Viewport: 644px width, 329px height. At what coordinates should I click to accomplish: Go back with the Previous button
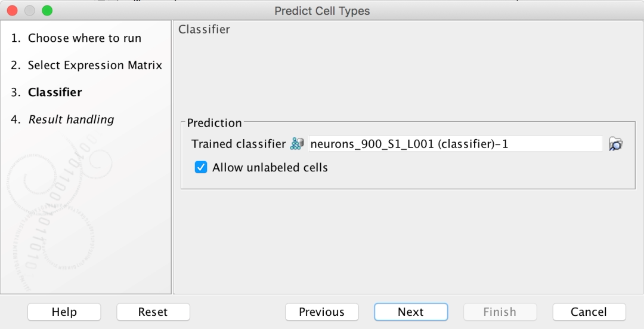[321, 312]
